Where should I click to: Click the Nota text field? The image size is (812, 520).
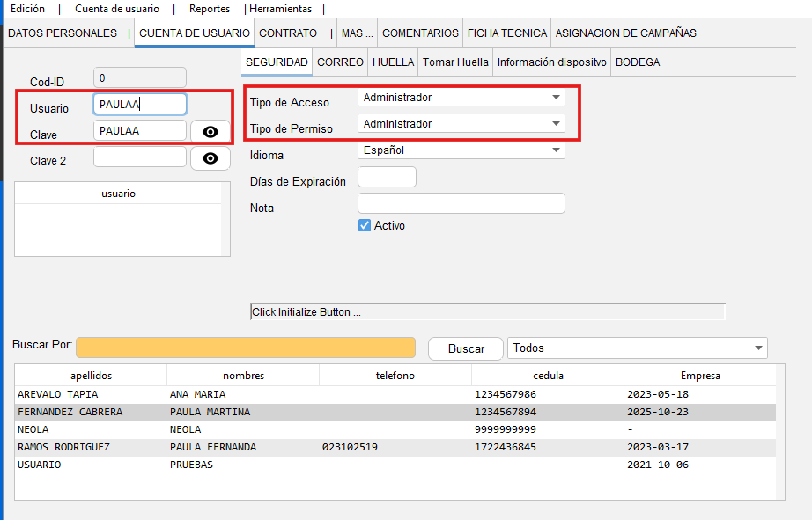[461, 203]
